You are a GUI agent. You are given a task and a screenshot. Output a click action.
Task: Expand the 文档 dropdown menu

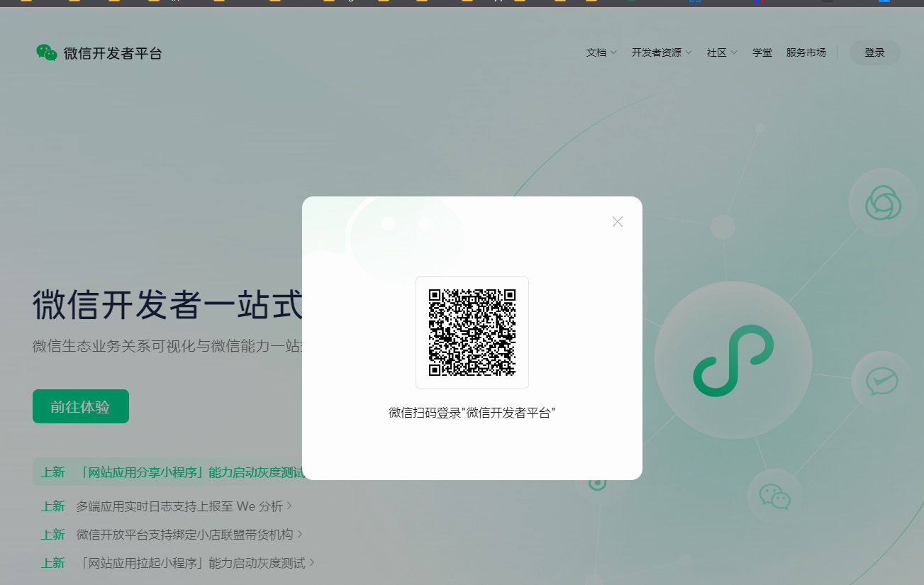coord(601,52)
